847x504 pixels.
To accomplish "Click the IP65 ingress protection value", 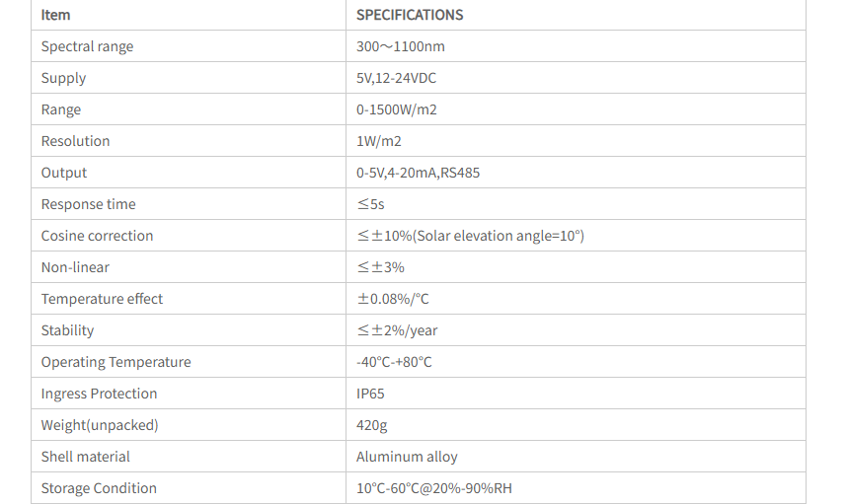I will (x=370, y=394).
